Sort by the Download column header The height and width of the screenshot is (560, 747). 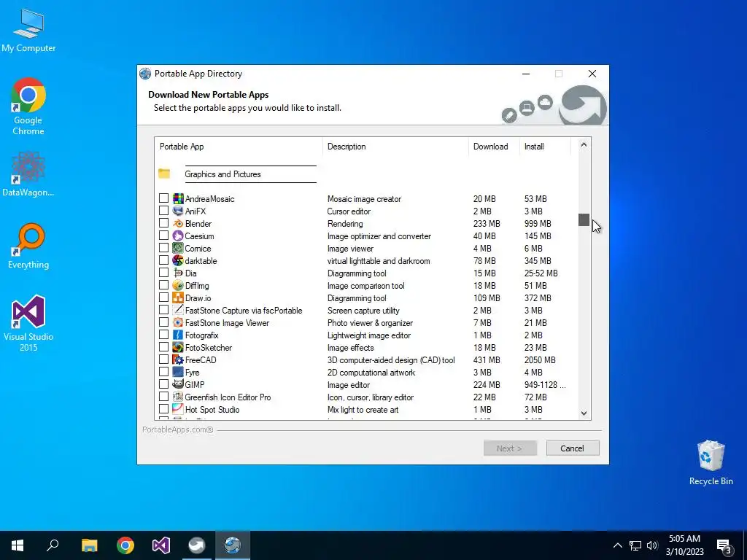[494, 147]
